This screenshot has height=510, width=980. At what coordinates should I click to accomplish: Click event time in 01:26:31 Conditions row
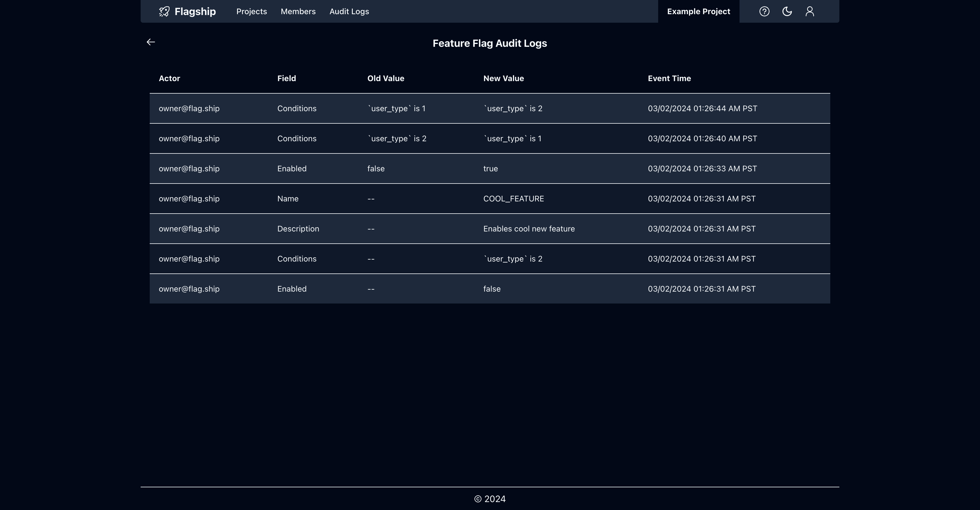point(702,259)
